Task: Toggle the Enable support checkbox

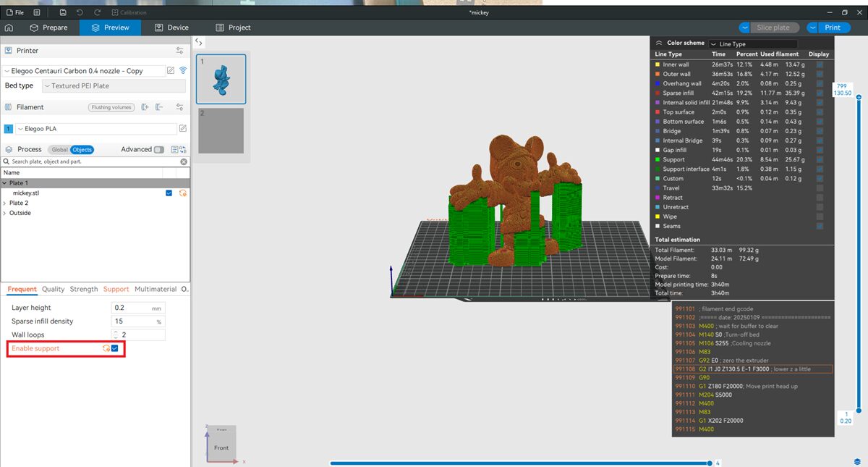Action: [114, 348]
